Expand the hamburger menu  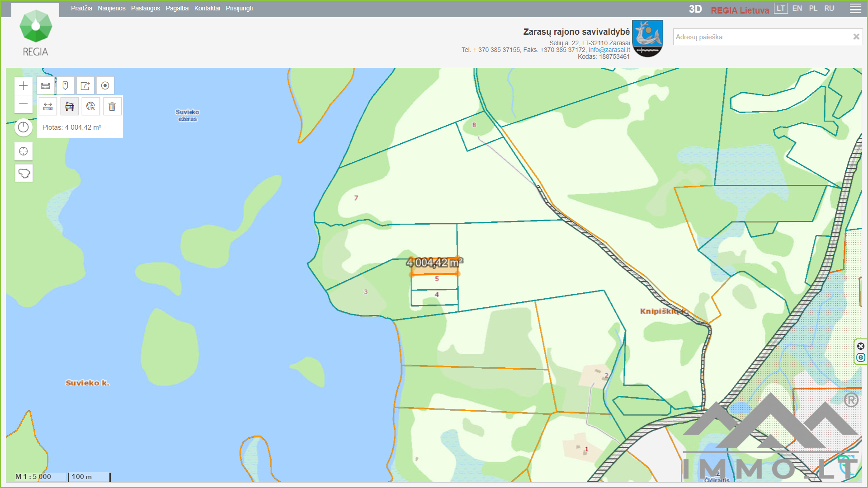[855, 9]
